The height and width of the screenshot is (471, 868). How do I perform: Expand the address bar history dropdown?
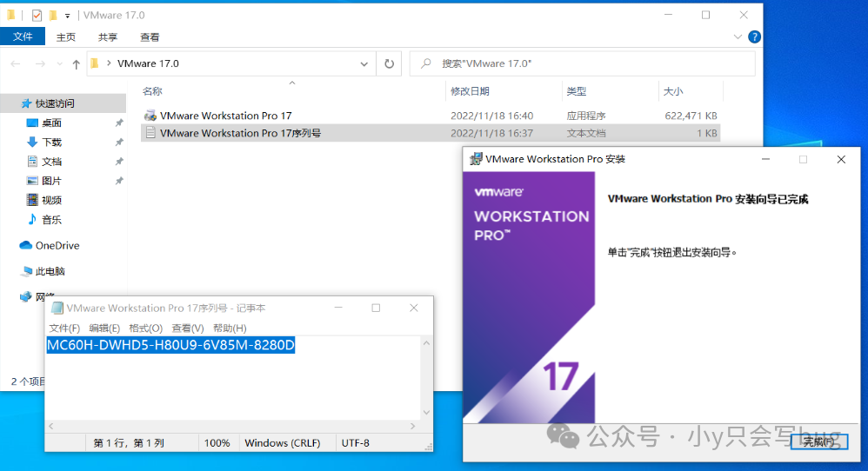(364, 64)
